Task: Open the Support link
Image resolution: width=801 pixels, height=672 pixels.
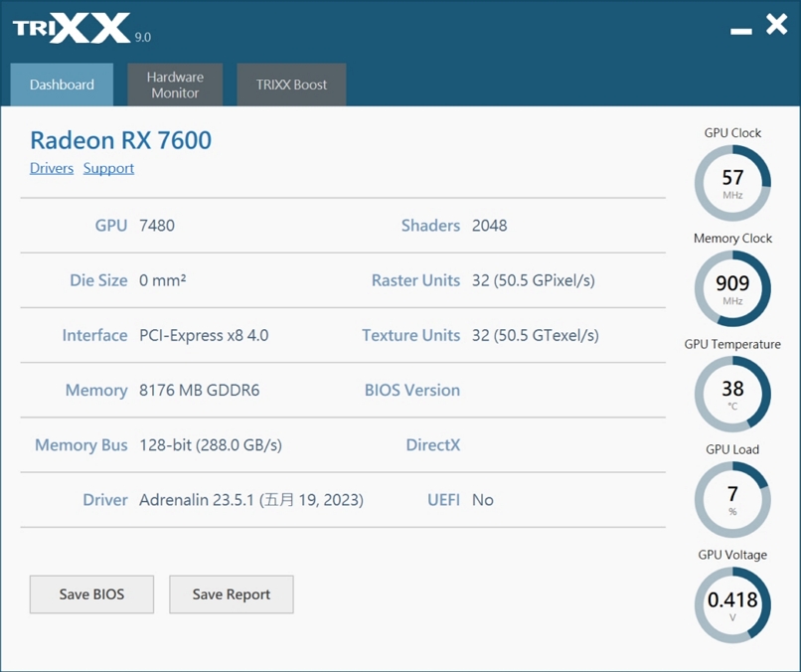Action: click(108, 168)
